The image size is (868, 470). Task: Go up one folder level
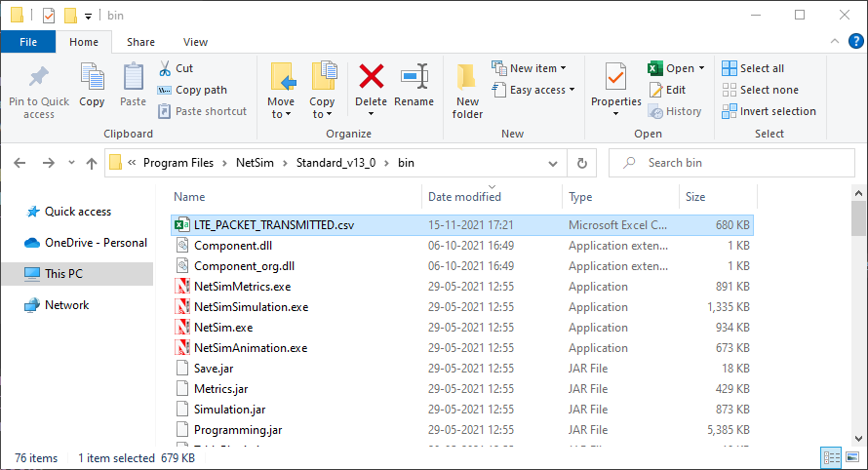point(92,163)
